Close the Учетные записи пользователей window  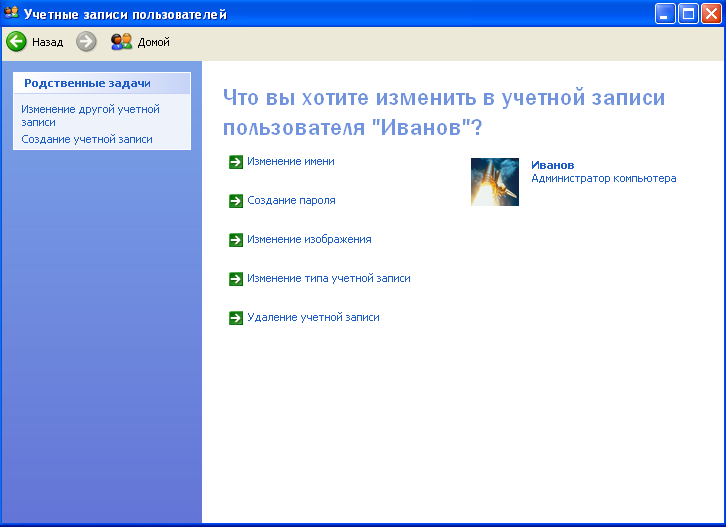pyautogui.click(x=711, y=13)
